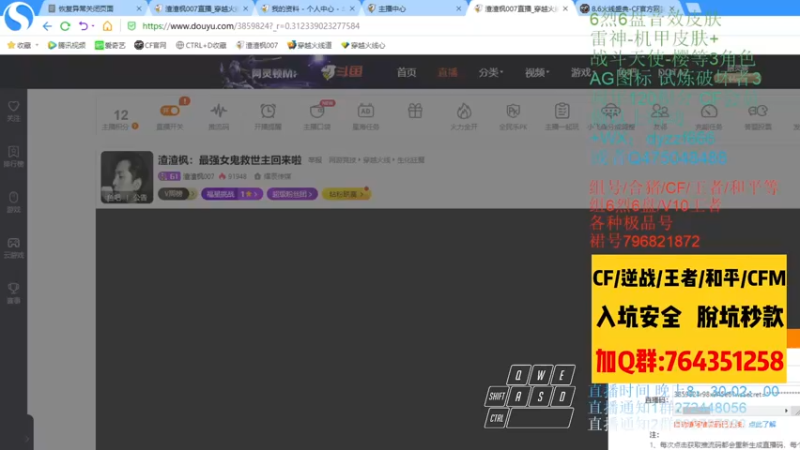Collapse the left sidebar with bottom arrow

pyautogui.click(x=27, y=438)
